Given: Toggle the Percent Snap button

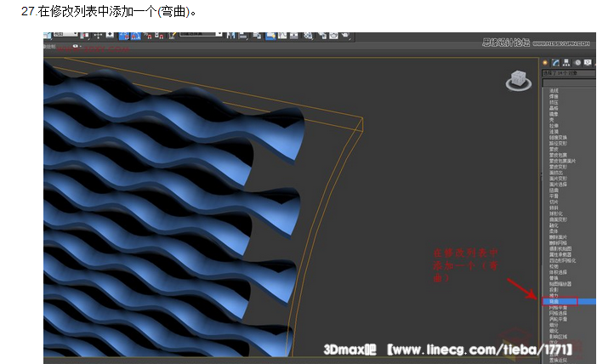Looking at the screenshot, I should pyautogui.click(x=148, y=36).
